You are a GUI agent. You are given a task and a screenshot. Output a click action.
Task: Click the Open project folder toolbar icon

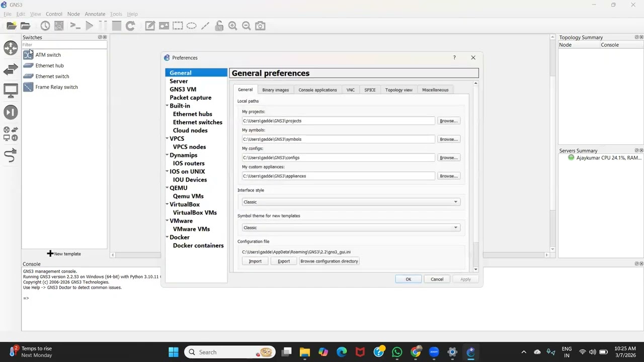25,26
